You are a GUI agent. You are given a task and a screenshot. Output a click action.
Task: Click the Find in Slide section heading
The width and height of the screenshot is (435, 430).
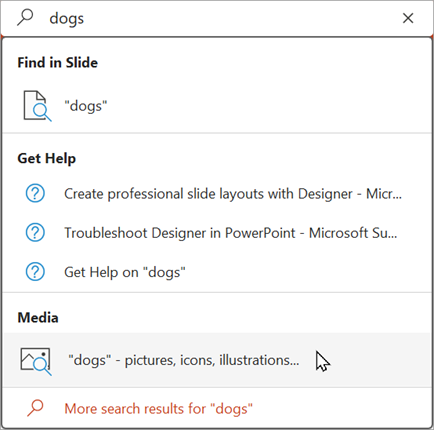(x=58, y=63)
